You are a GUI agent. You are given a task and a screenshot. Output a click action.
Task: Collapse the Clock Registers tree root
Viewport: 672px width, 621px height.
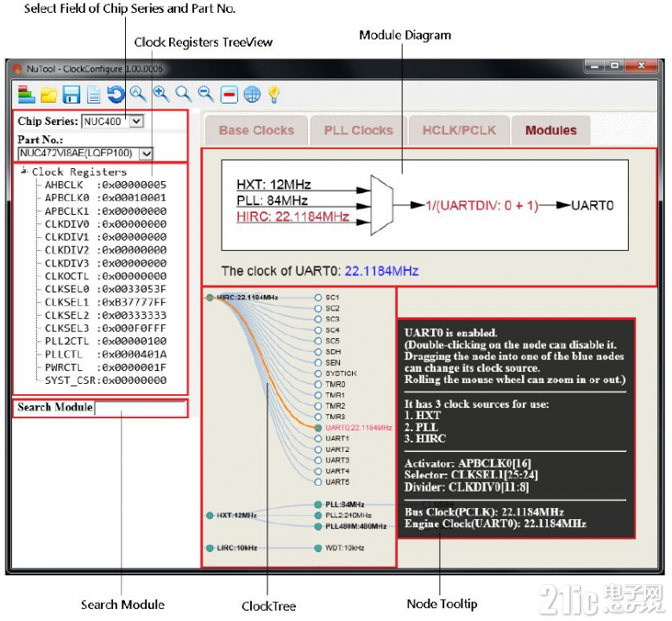point(23,171)
